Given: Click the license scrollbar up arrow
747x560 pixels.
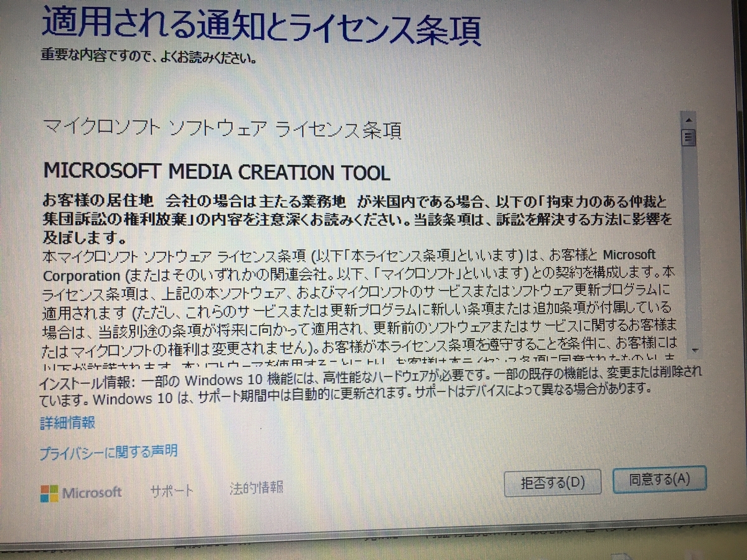Looking at the screenshot, I should tap(688, 120).
